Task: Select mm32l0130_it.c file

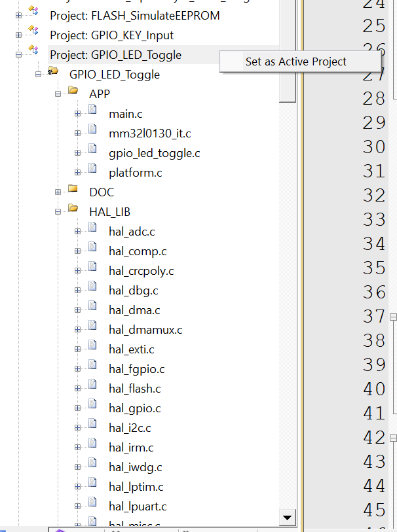Action: tap(149, 133)
